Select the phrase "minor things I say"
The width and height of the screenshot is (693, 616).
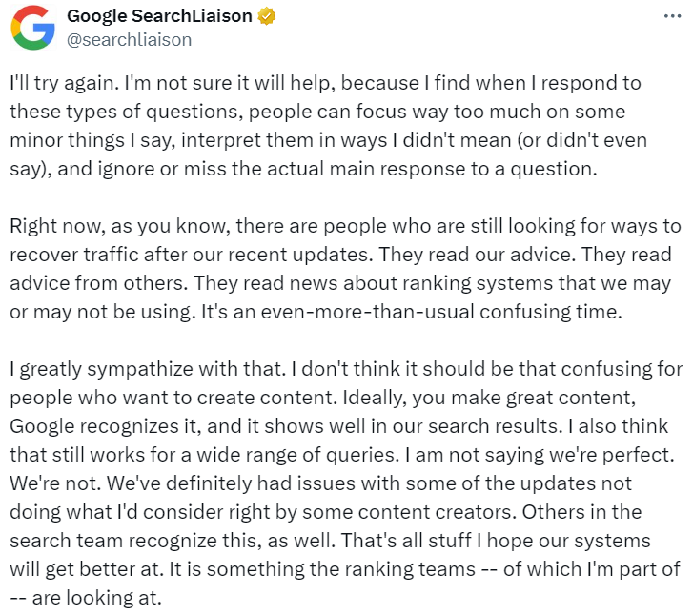coord(94,140)
